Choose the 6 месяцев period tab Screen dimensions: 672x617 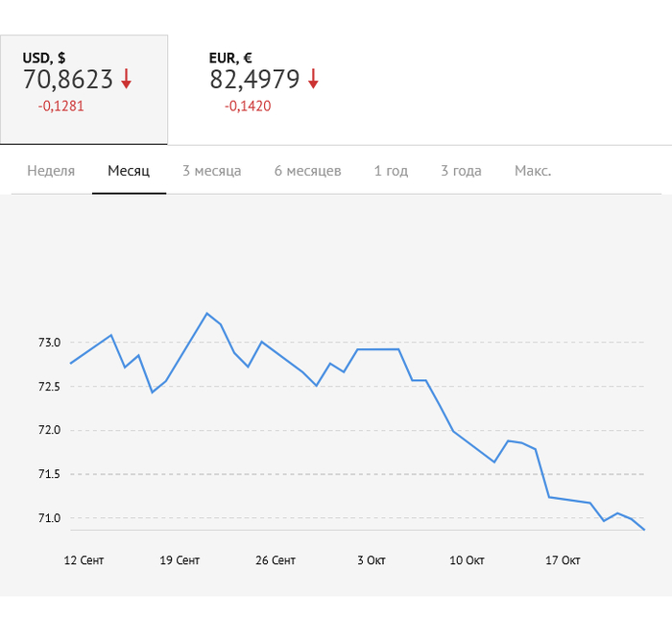(x=307, y=171)
